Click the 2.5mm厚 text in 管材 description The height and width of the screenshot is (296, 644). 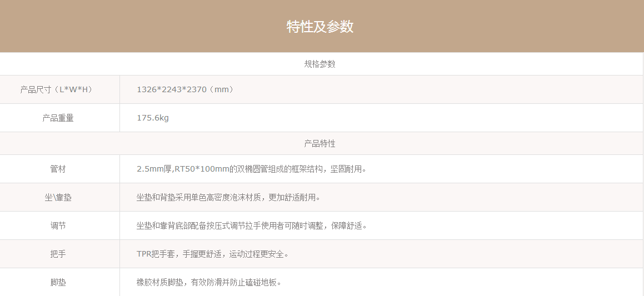coord(154,169)
